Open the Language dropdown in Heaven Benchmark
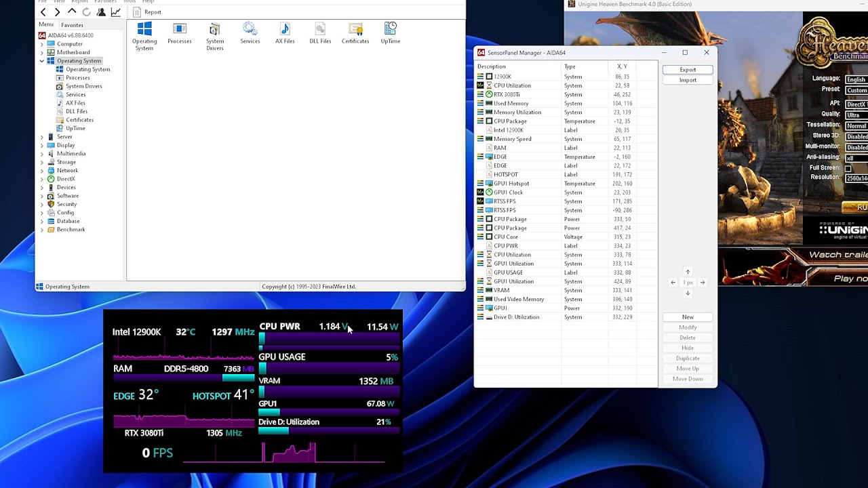The height and width of the screenshot is (488, 868). (856, 79)
